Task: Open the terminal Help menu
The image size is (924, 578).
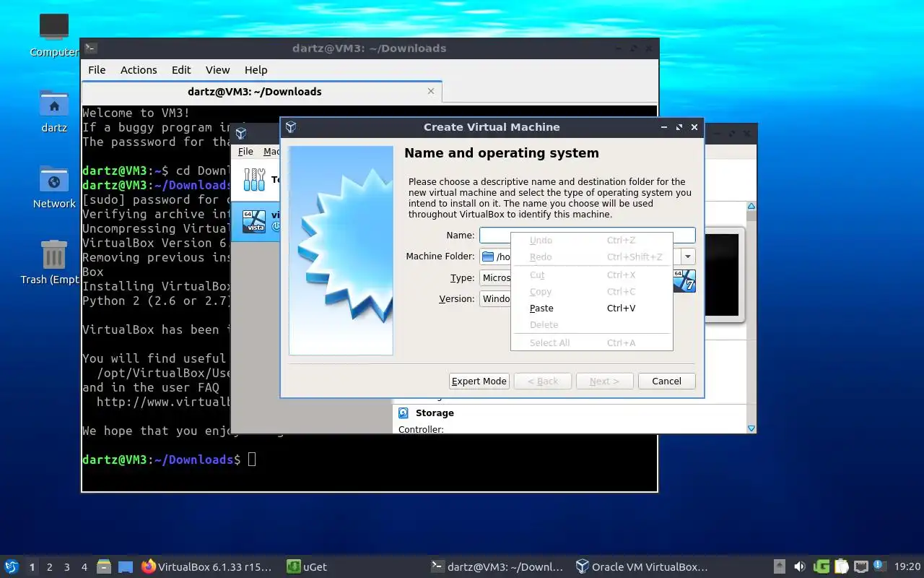Action: coord(256,70)
